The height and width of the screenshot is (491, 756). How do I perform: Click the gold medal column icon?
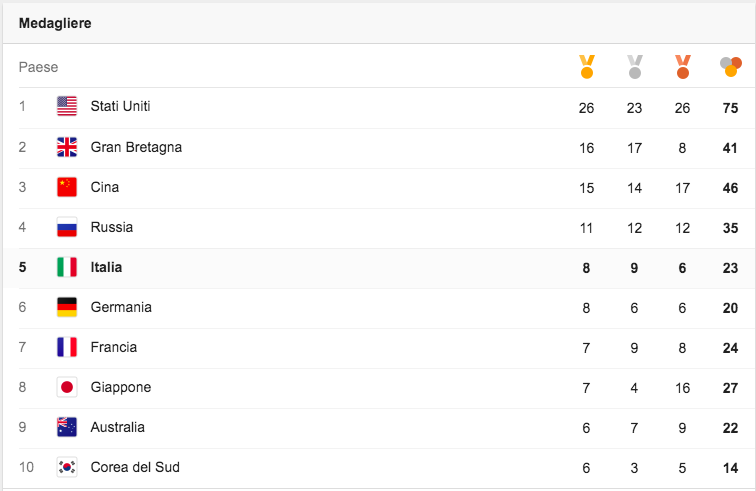pos(587,67)
